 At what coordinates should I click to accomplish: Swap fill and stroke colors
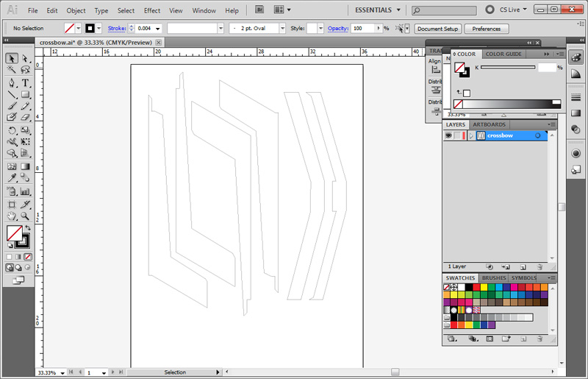pos(28,227)
